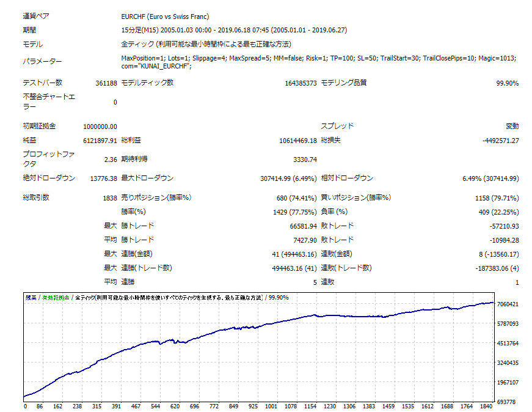
Task: Click the relative drawdown value 6.49% (307414.99)
Action: point(490,178)
